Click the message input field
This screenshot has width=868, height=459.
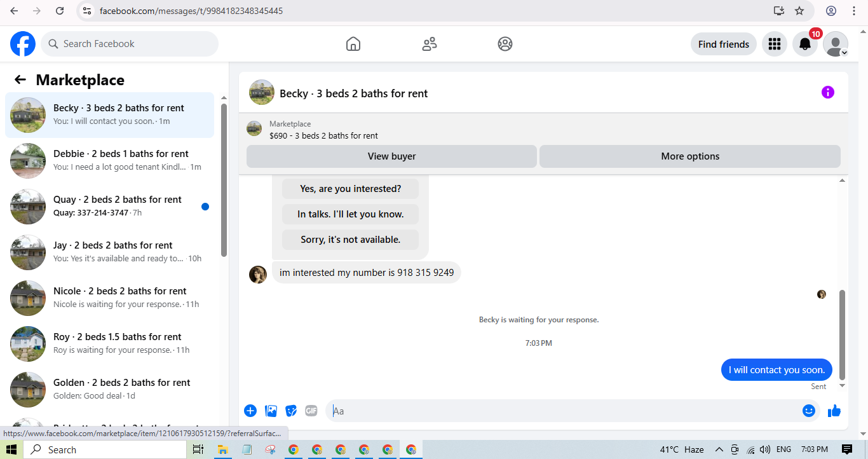(x=564, y=411)
